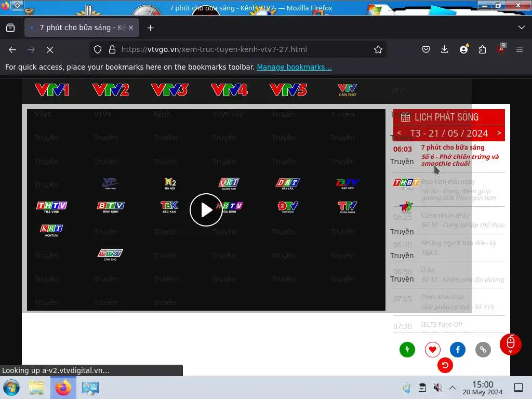Open the calendar icon in Lịch phát sóng

point(405,118)
